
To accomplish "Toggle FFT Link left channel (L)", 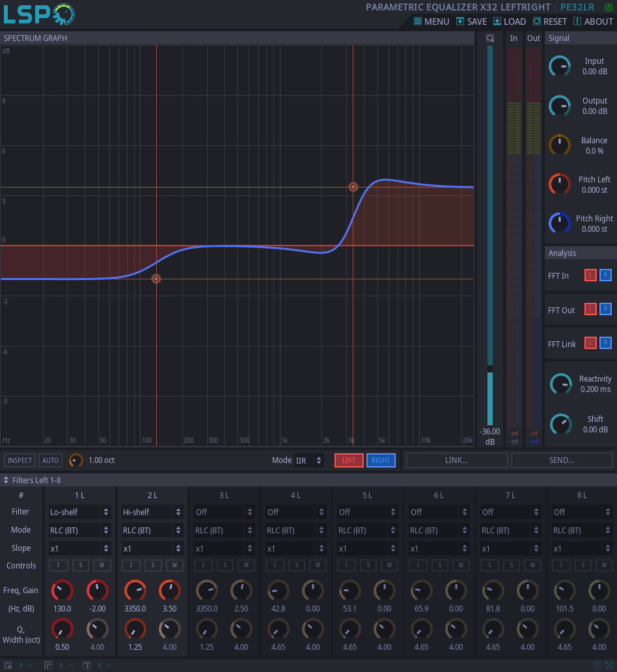I will click(590, 343).
